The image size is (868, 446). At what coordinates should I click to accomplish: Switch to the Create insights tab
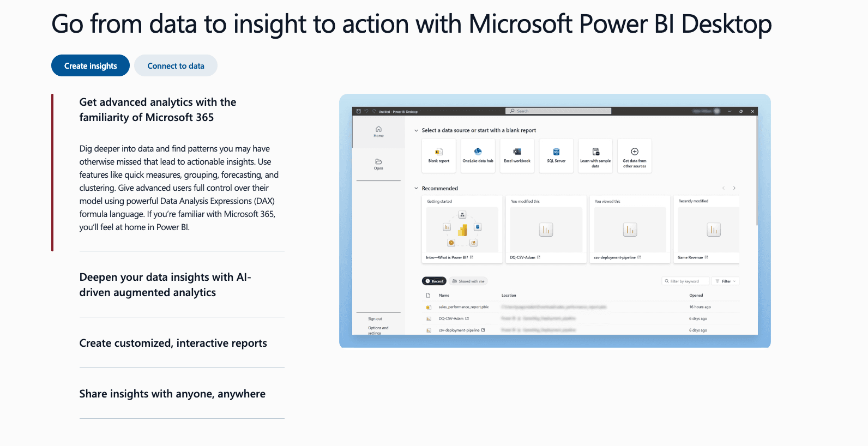[91, 65]
